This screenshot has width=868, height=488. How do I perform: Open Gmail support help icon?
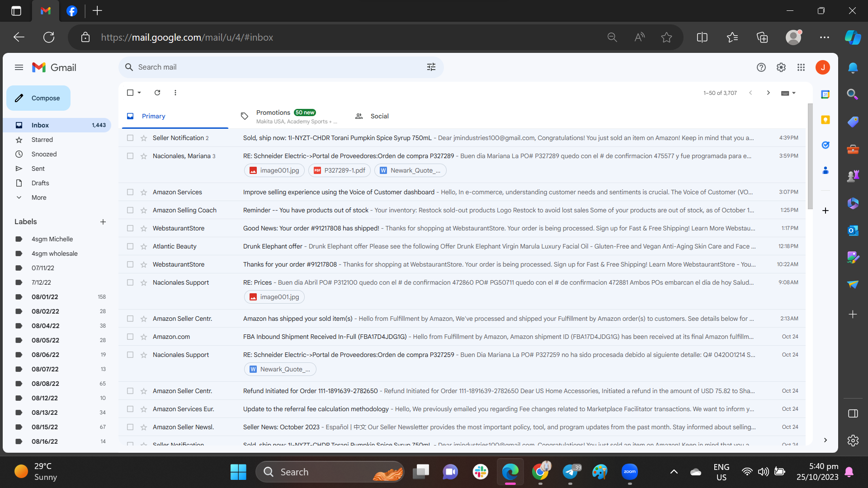click(x=761, y=67)
